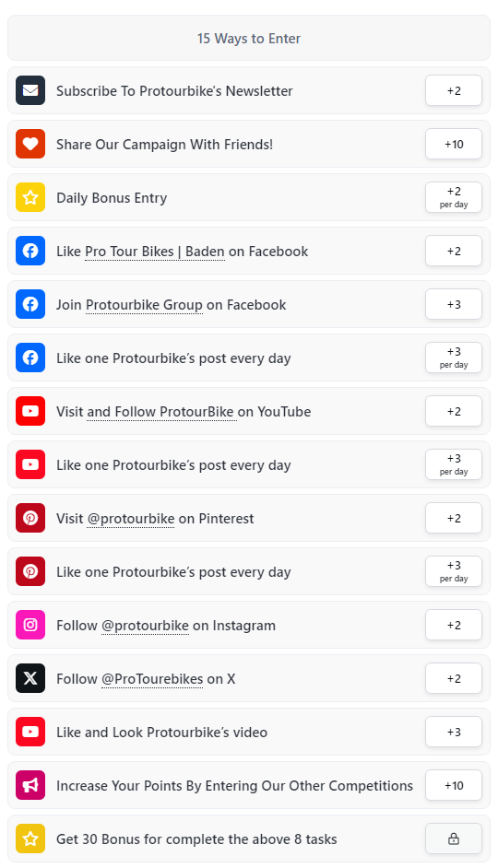The image size is (498, 868).
Task: Click the red heart share icon
Action: (x=30, y=144)
